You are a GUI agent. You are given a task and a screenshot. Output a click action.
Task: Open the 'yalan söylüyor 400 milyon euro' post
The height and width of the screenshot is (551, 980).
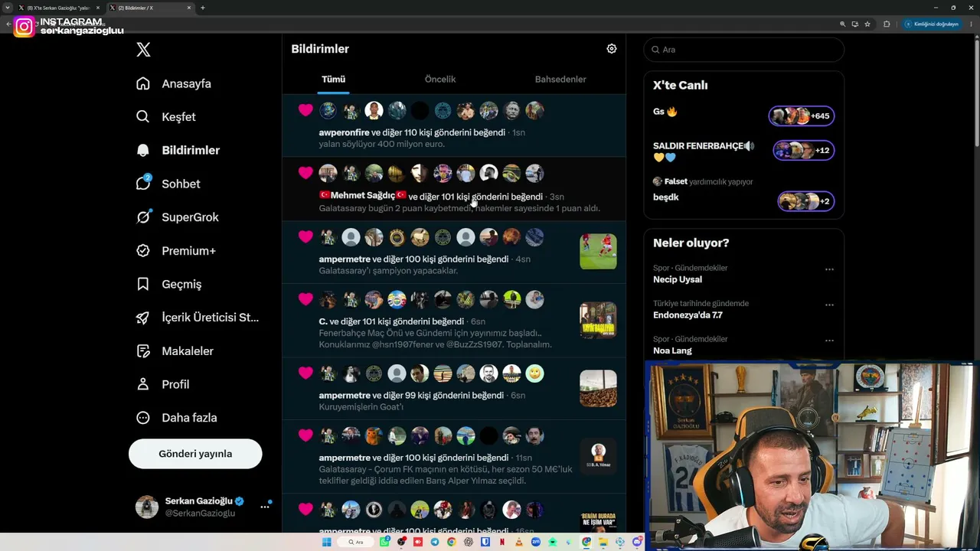[x=381, y=144]
